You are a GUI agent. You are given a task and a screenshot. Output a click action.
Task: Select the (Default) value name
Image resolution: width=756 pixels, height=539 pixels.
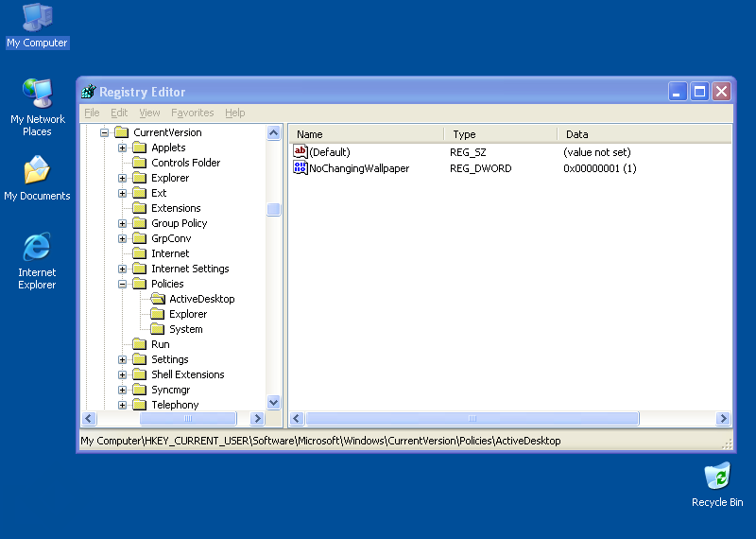click(x=330, y=152)
